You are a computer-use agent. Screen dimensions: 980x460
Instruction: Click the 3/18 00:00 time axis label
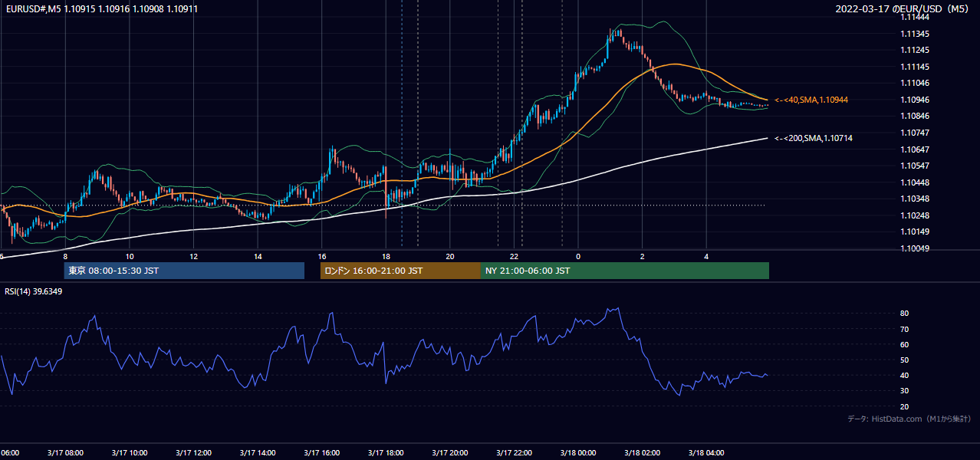pyautogui.click(x=578, y=452)
